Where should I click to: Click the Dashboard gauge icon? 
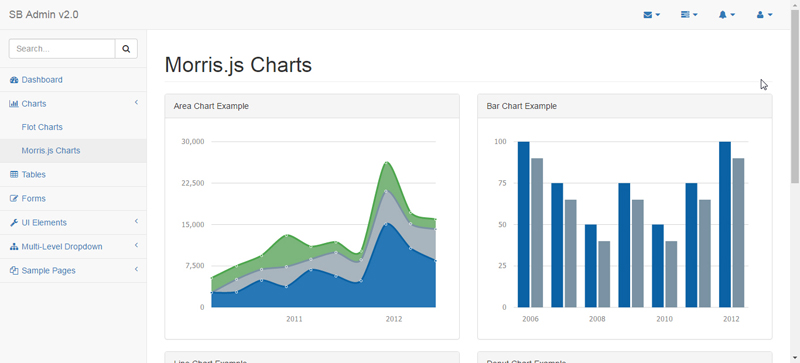(14, 80)
